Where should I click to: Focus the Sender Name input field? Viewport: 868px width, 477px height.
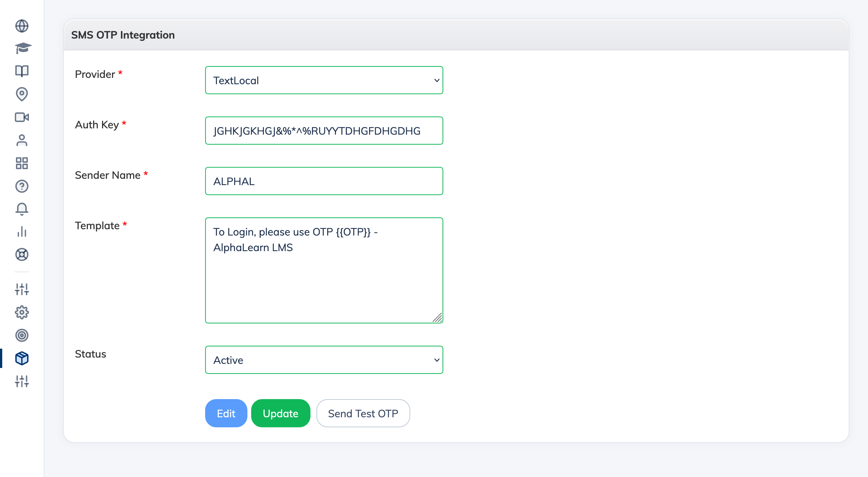324,181
